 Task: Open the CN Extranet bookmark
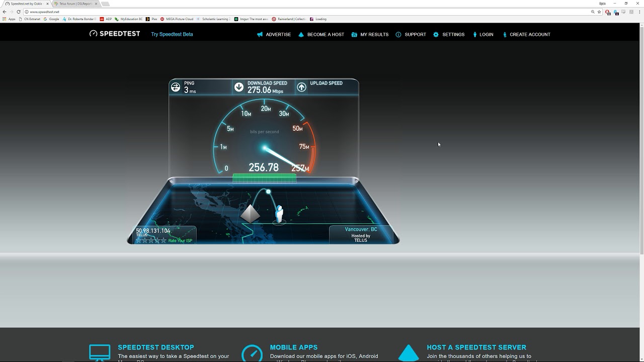tap(30, 19)
